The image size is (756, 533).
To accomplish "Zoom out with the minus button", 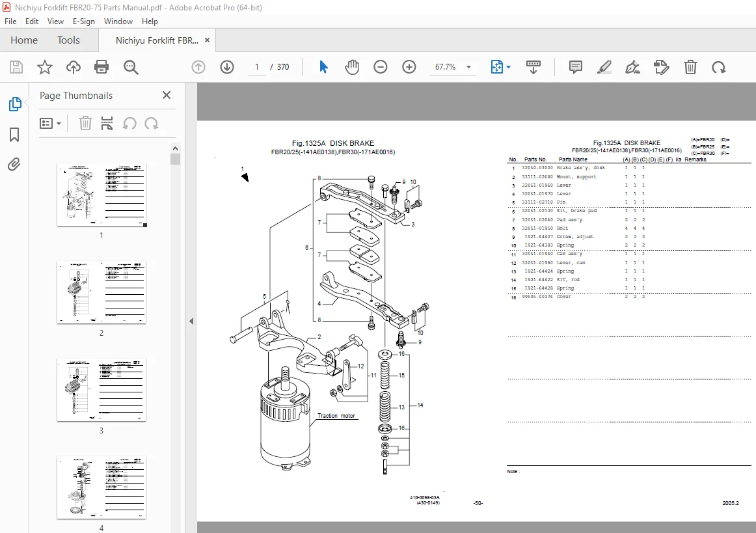I will click(381, 67).
